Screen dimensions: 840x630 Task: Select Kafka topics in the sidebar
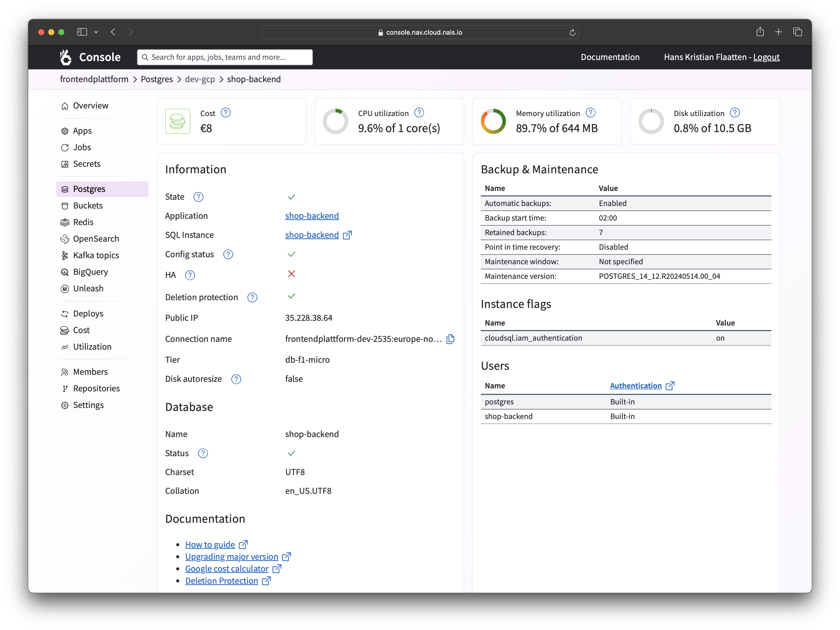coord(96,255)
